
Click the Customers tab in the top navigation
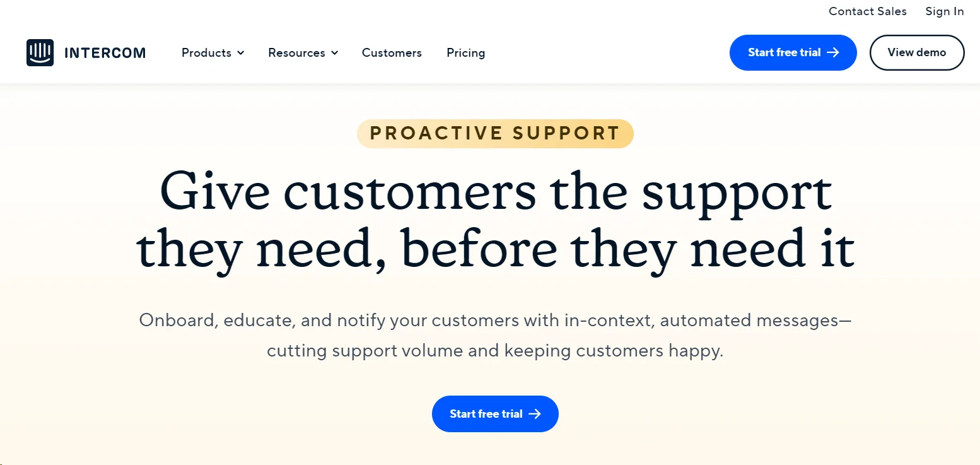[392, 53]
